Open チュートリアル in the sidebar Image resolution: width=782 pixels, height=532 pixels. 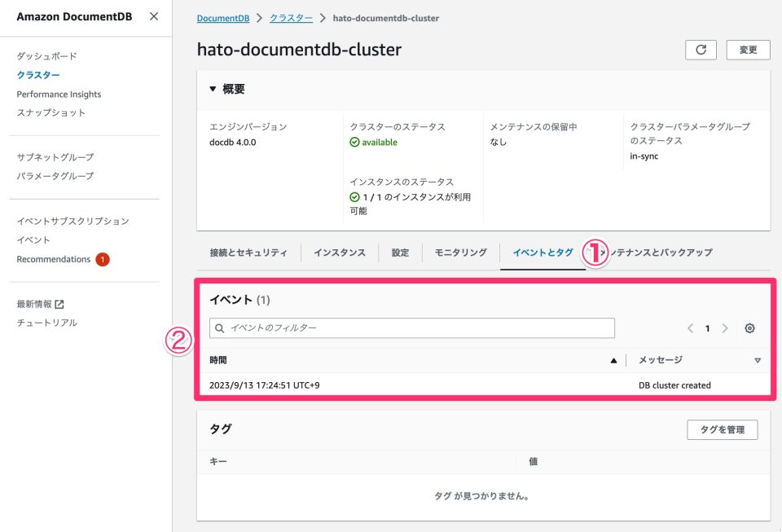[47, 323]
